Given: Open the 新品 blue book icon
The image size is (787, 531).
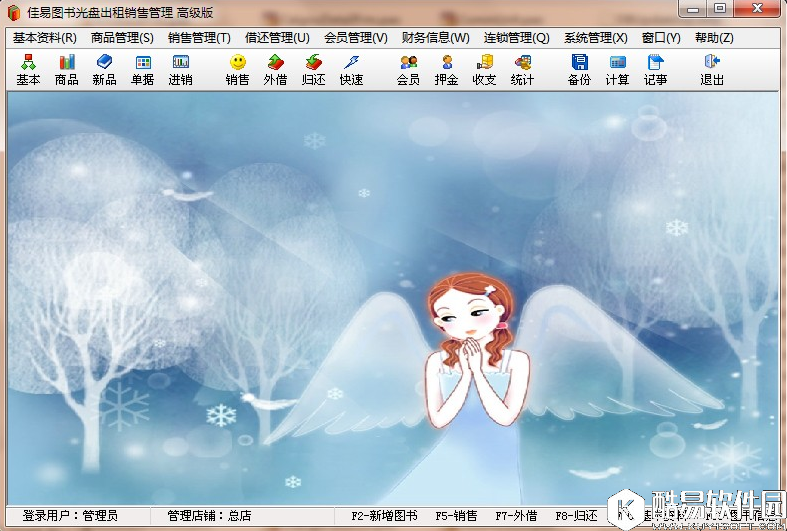Looking at the screenshot, I should click(x=104, y=69).
